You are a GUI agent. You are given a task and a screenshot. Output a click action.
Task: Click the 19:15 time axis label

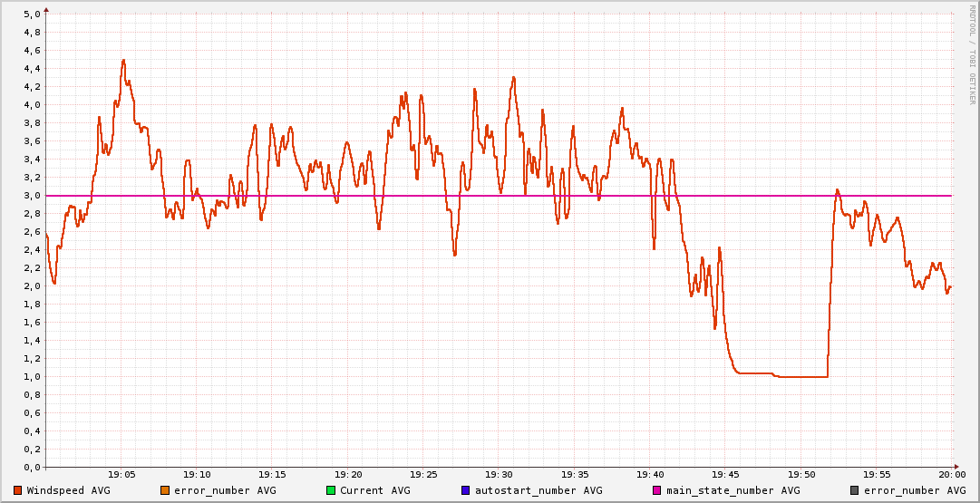pos(272,474)
